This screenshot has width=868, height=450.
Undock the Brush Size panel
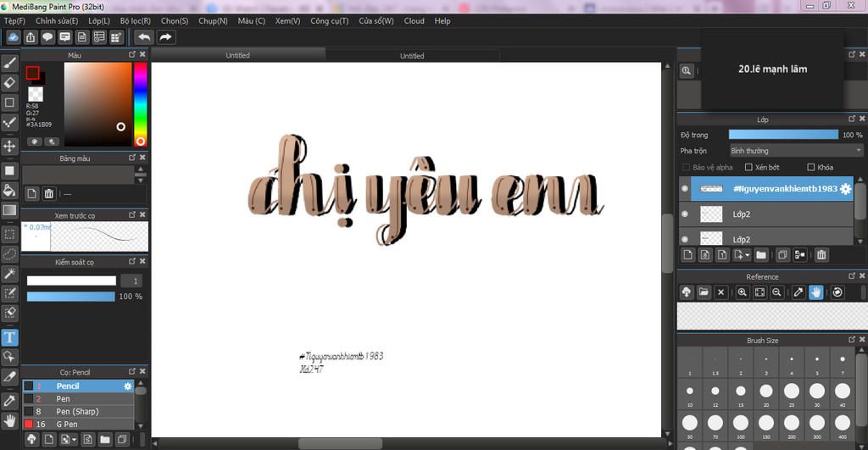point(852,339)
